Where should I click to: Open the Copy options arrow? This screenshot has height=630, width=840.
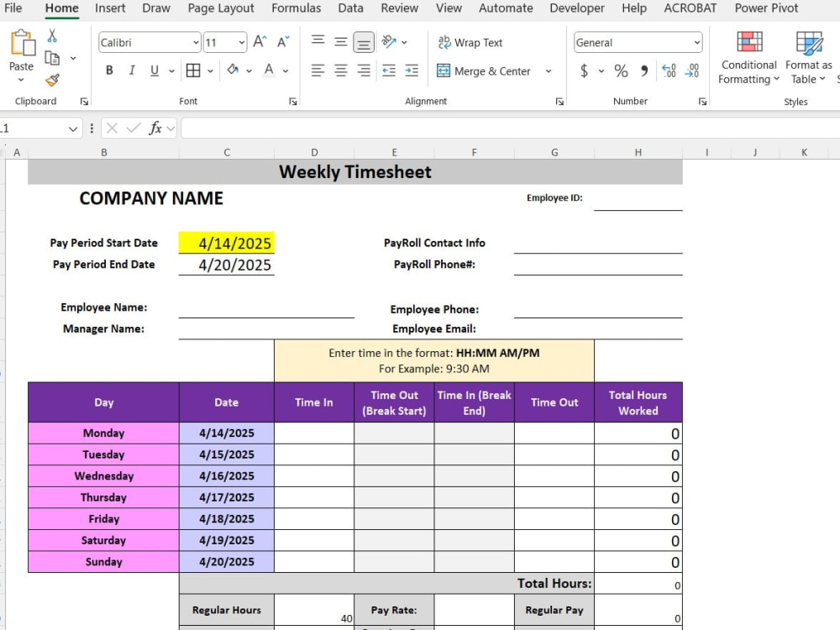73,58
